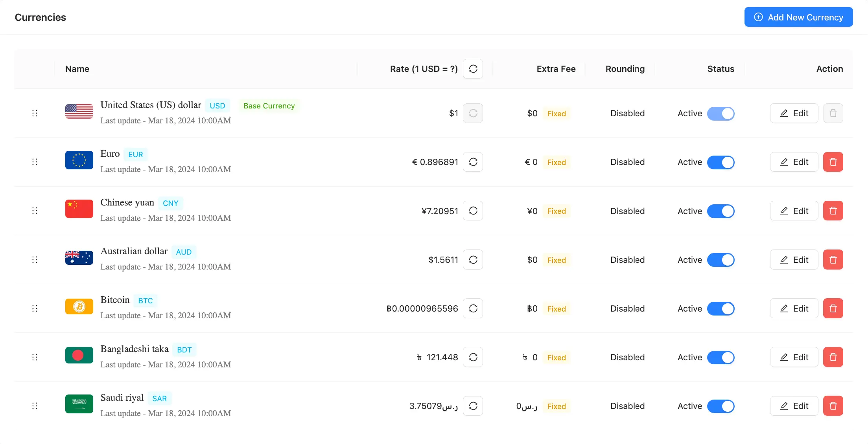Click the Currencies page title
Image resolution: width=868 pixels, height=444 pixels.
(x=41, y=17)
